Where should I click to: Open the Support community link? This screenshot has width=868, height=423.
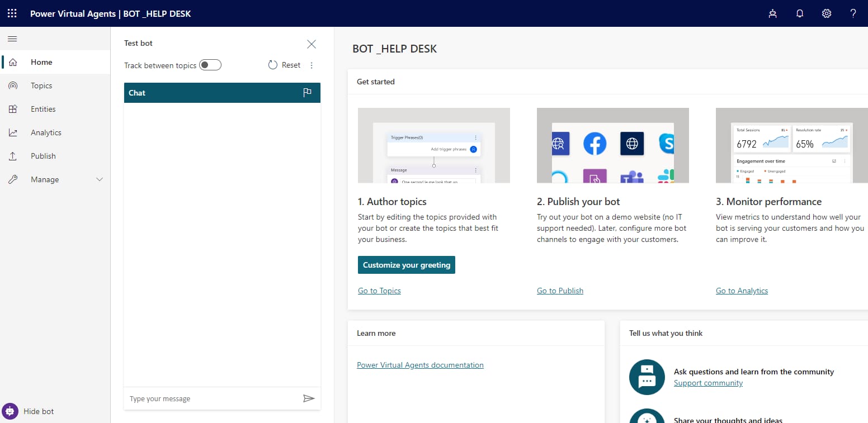[x=708, y=383]
